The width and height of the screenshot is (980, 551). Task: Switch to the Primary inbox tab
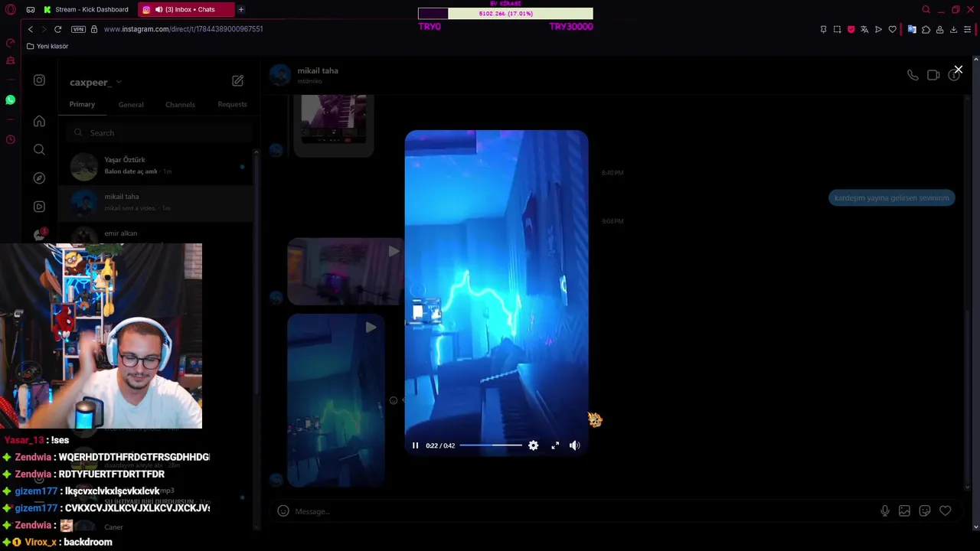(x=82, y=104)
